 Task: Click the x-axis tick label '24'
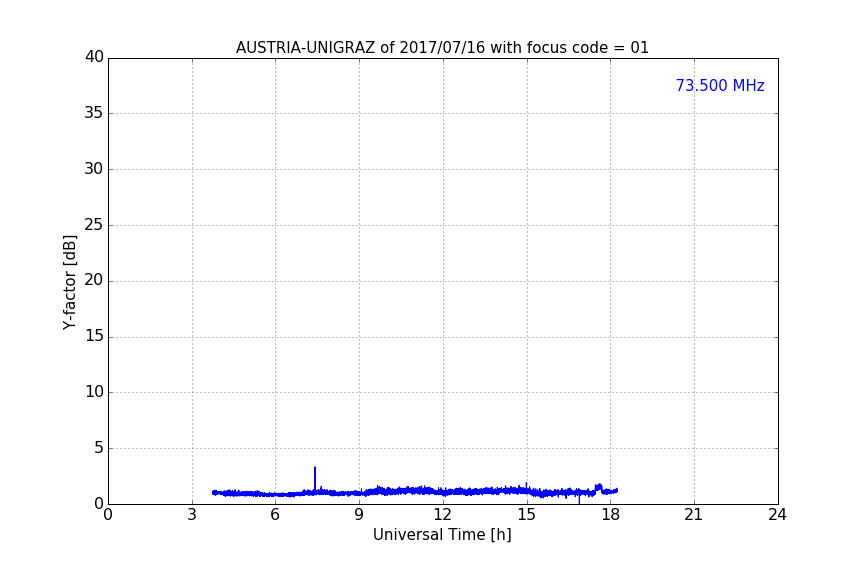click(x=777, y=515)
